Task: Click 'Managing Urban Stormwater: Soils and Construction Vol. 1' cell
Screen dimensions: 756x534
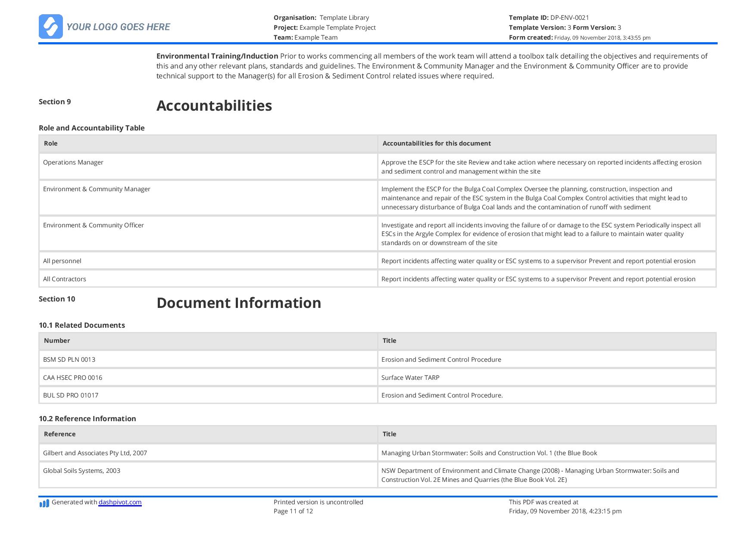Action: pos(547,453)
